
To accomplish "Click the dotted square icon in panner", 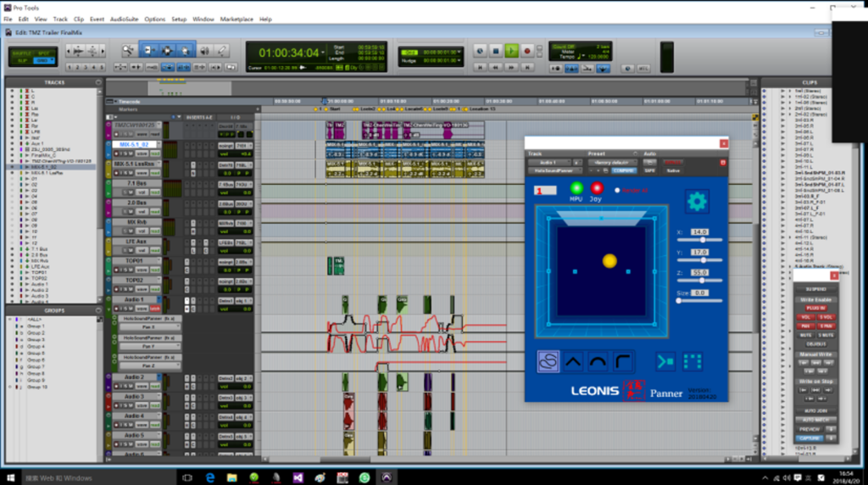I will [693, 361].
